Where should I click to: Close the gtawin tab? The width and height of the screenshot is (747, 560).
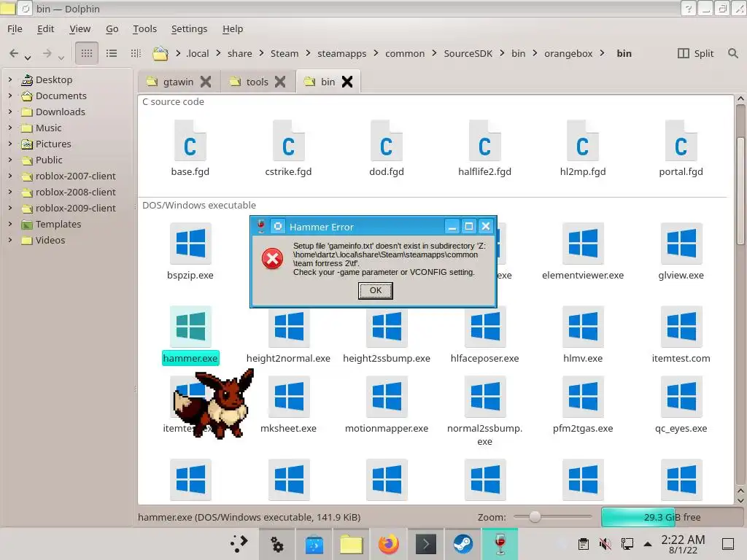(205, 82)
